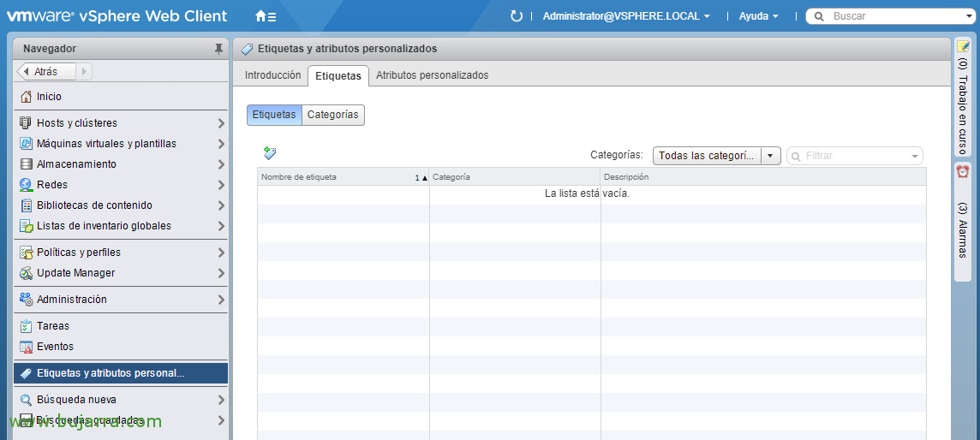Click Listas de inventario globales icon
This screenshot has width=980, height=440.
[26, 226]
